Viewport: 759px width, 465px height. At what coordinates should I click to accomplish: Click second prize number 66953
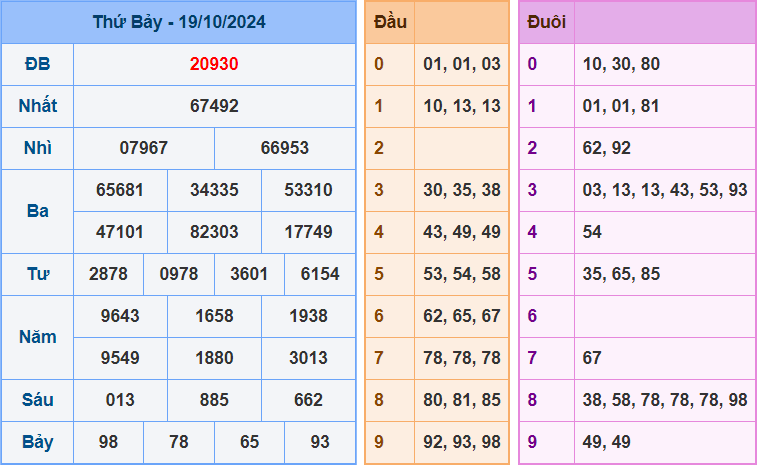(x=285, y=148)
